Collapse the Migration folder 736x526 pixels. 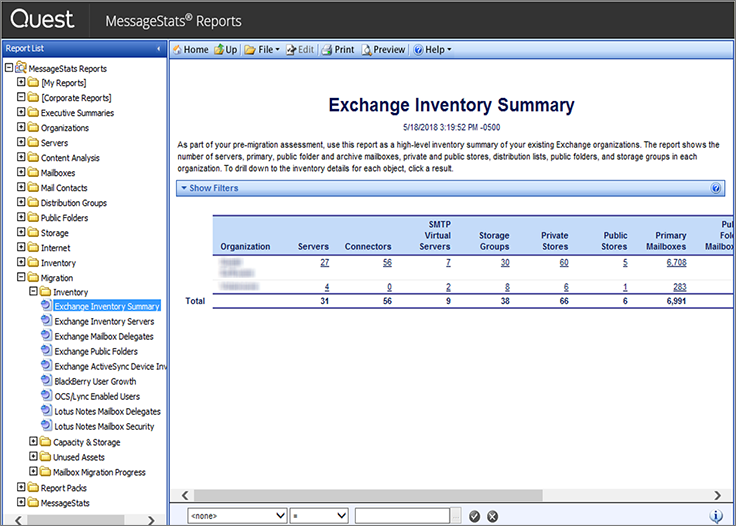pos(21,277)
